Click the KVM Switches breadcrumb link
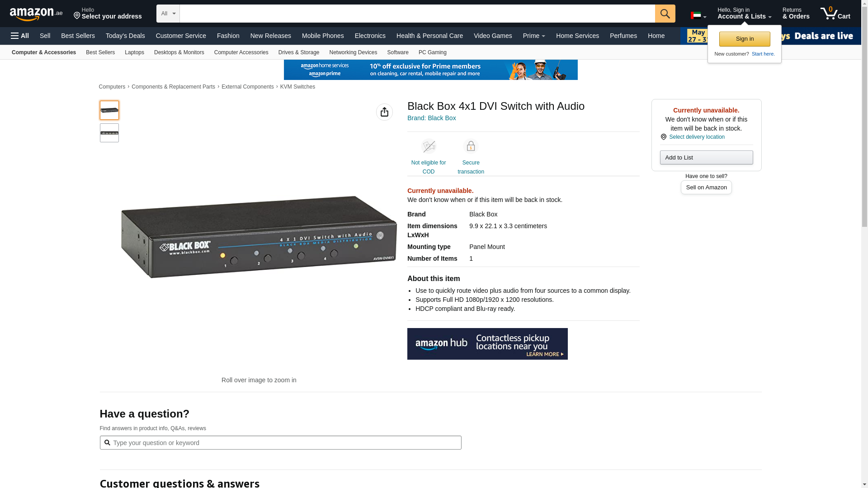 coord(297,87)
